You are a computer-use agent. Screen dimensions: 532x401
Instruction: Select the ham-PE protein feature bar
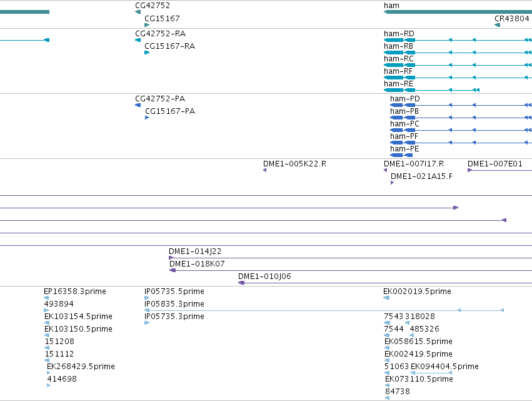click(x=401, y=155)
